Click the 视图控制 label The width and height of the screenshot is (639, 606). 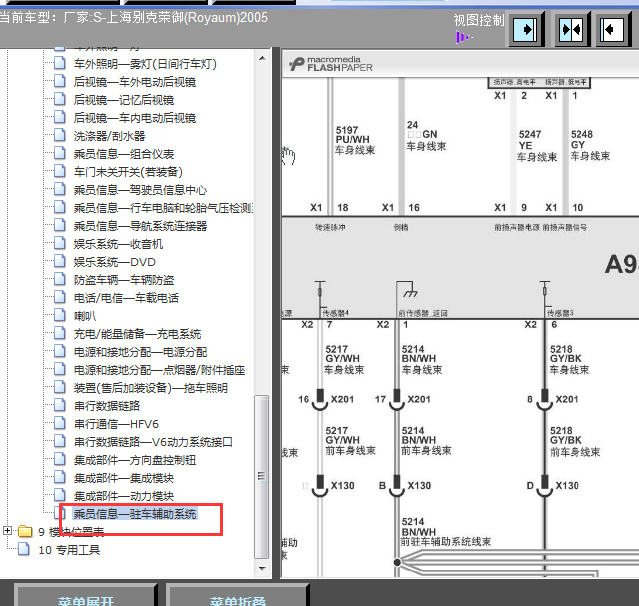[479, 20]
